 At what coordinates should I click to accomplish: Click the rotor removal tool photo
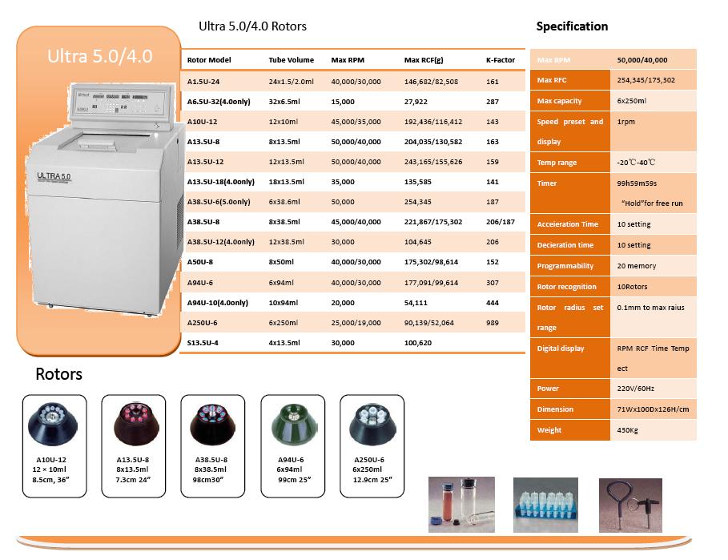click(630, 505)
